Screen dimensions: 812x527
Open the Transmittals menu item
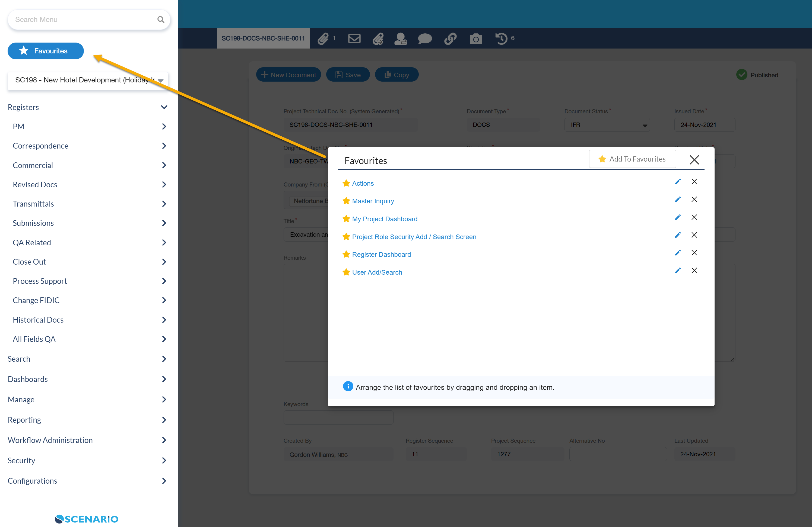[x=33, y=204]
